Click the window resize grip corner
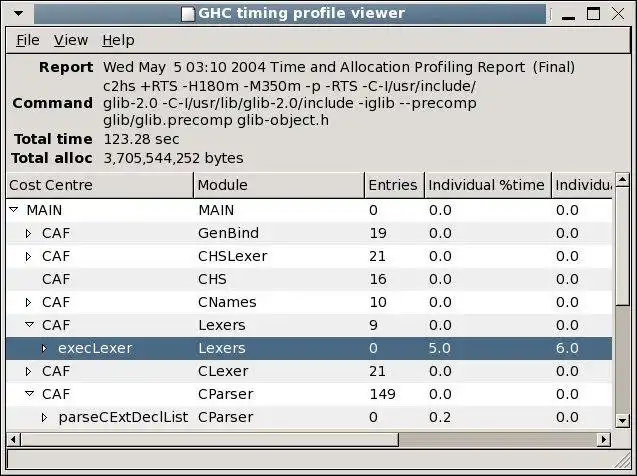 [622, 460]
